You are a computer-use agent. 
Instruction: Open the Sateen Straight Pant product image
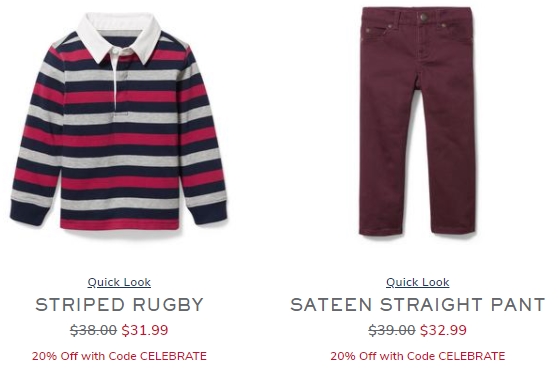click(x=417, y=121)
